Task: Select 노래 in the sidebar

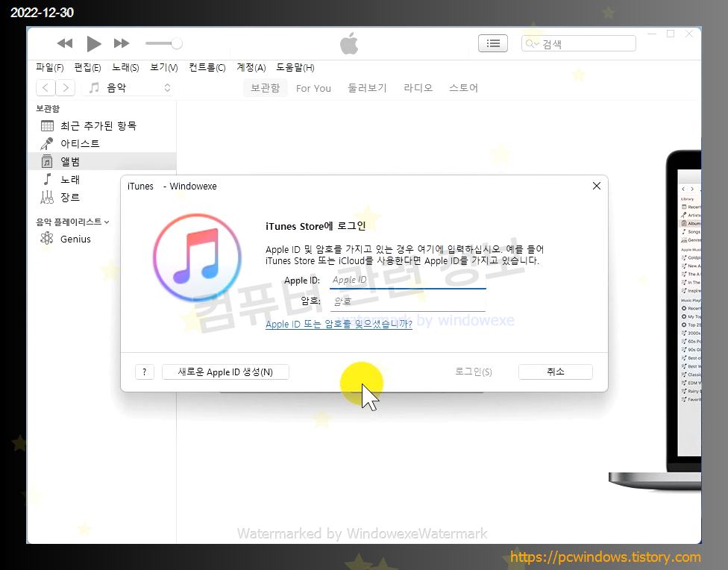Action: tap(102, 179)
